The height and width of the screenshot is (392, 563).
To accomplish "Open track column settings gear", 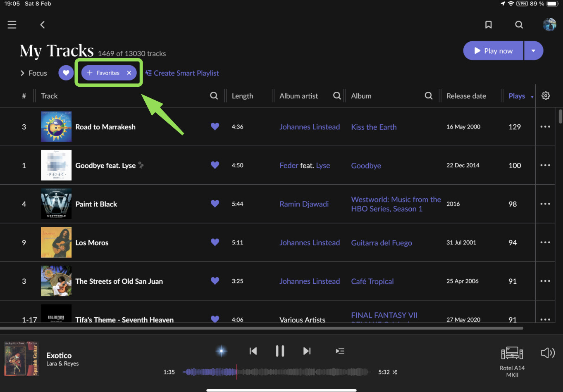I will (x=546, y=96).
